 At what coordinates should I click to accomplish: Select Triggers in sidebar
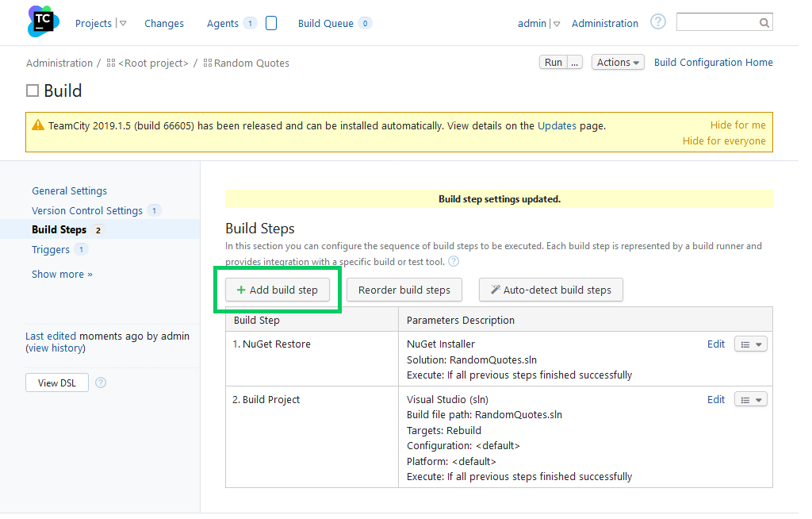51,249
